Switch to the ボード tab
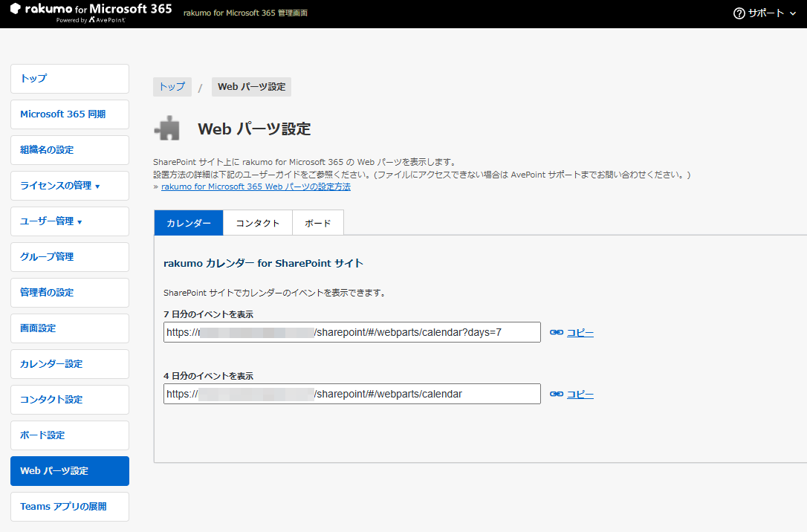Image resolution: width=807 pixels, height=532 pixels. 317,223
